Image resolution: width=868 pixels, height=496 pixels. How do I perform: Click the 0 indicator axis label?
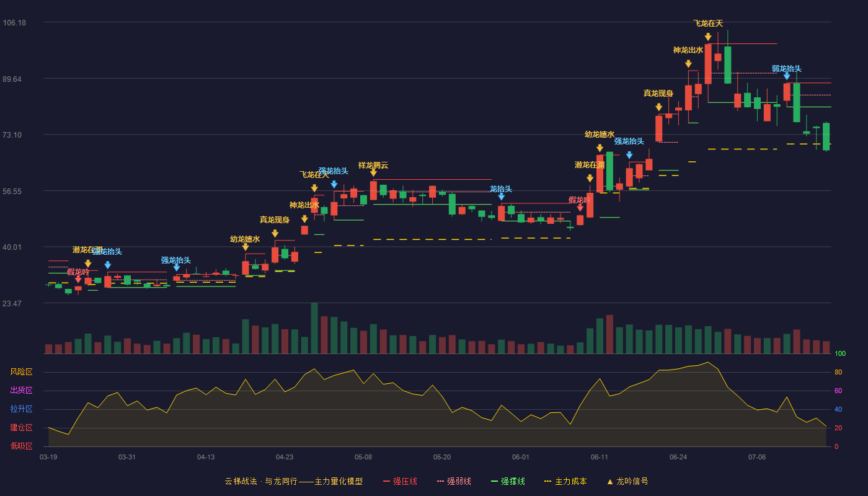coord(836,446)
